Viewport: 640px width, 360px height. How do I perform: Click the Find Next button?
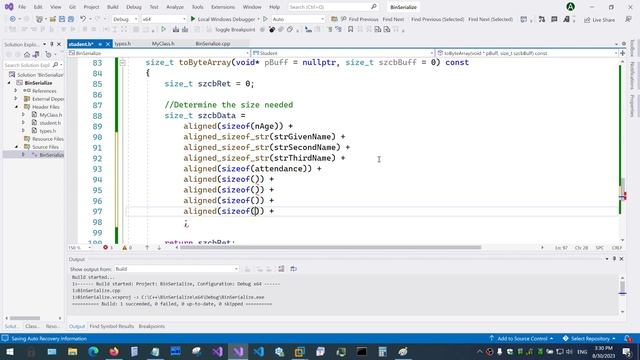tap(393, 19)
